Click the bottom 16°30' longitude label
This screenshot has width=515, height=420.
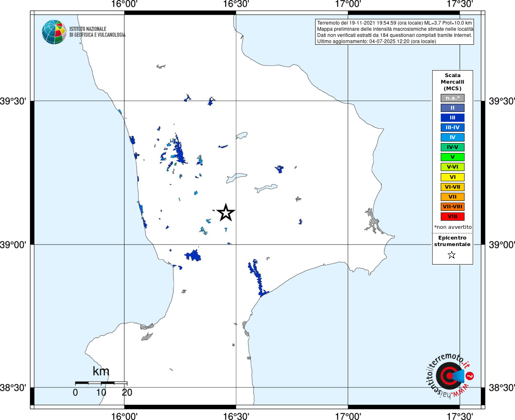coord(236,416)
